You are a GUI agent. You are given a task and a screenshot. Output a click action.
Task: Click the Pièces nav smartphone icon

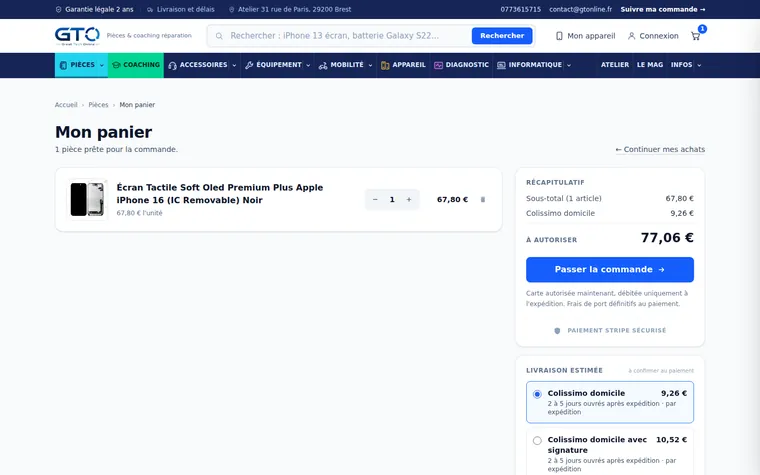[63, 65]
